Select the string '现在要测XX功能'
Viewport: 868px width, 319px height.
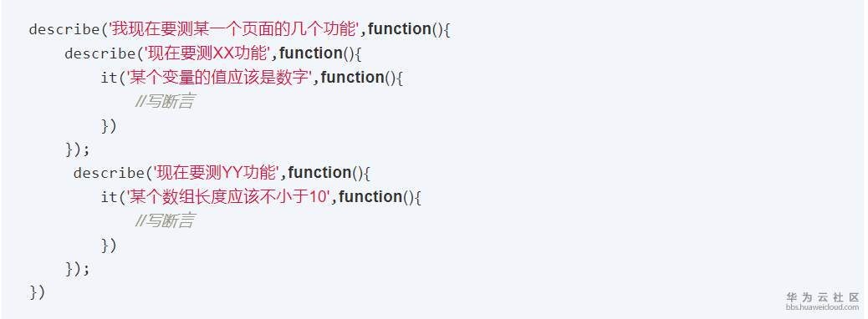(208, 53)
